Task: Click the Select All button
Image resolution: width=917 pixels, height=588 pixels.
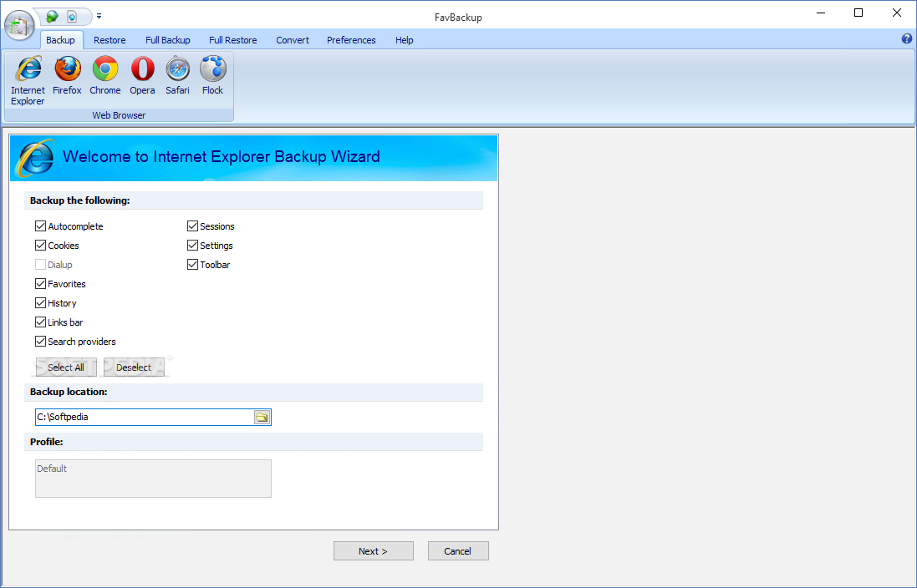Action: 66,367
